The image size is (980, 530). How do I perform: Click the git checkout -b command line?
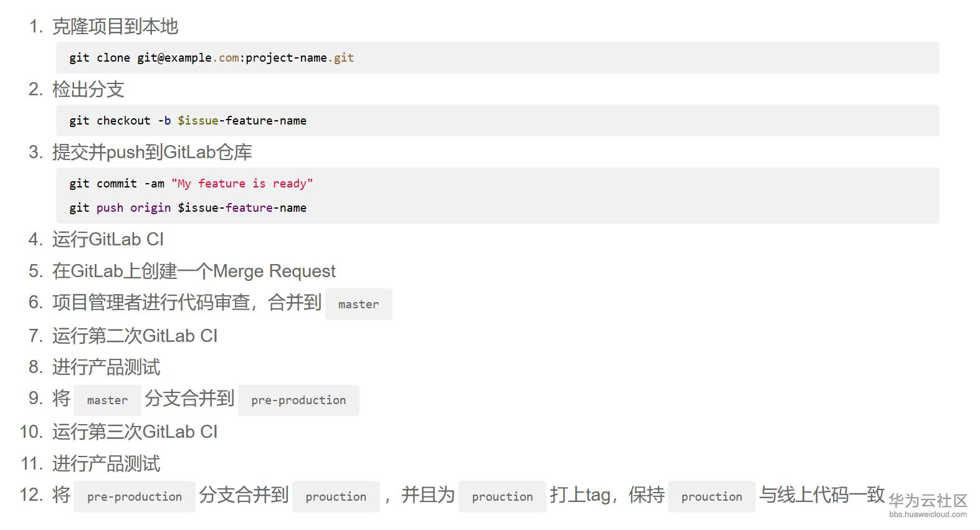click(188, 121)
